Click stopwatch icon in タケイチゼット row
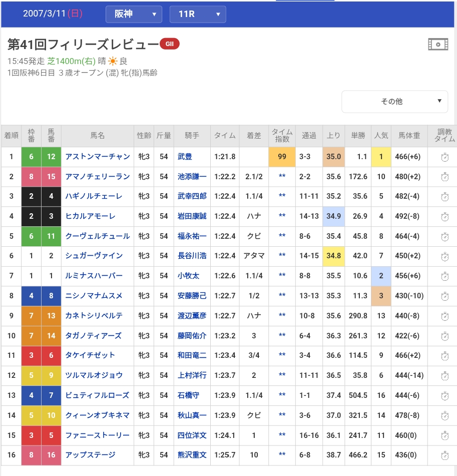457x476 pixels. click(x=444, y=356)
